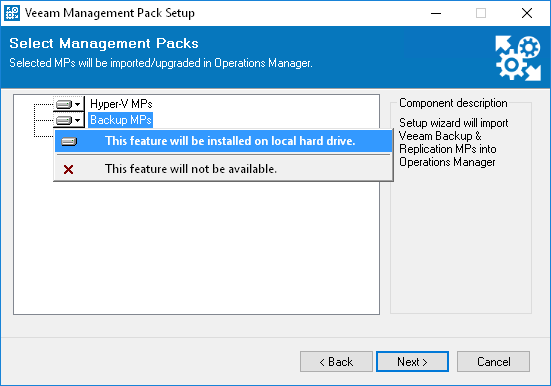551x386 pixels.
Task: Click the 'Select Management Packs' header title
Action: click(x=104, y=44)
